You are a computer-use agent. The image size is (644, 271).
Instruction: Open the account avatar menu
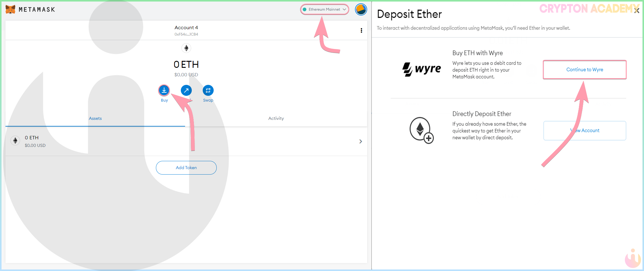click(361, 9)
